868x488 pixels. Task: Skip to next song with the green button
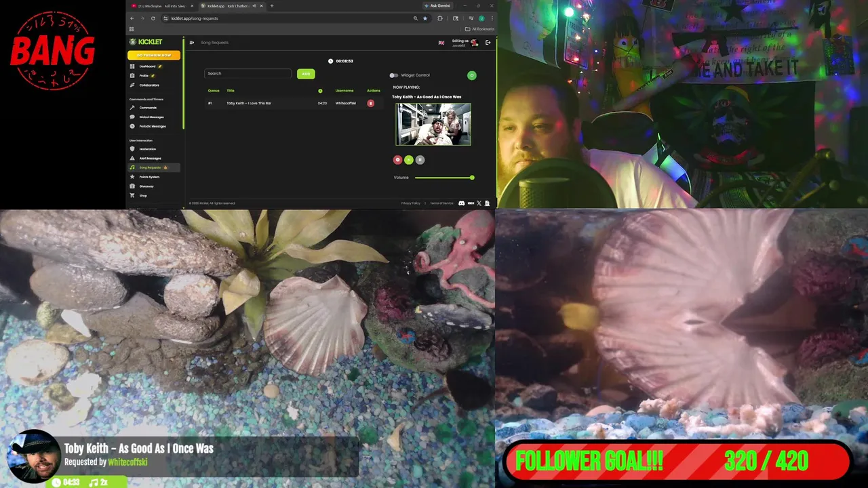(409, 160)
